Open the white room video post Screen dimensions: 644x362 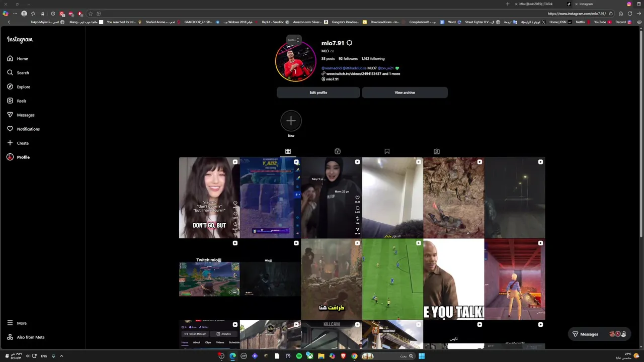(392, 198)
